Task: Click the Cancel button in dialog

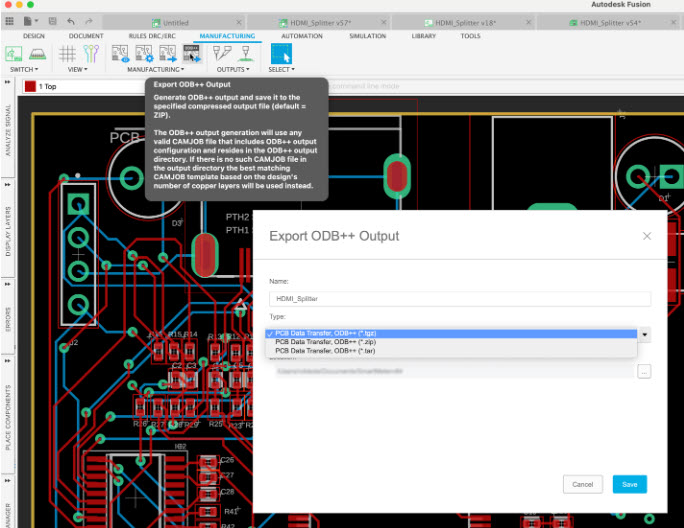Action: tap(582, 484)
